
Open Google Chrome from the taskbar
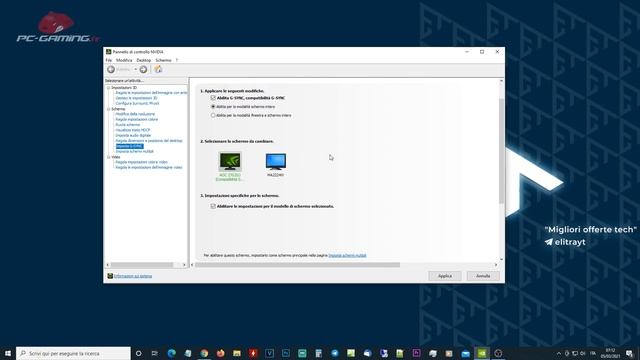204,353
